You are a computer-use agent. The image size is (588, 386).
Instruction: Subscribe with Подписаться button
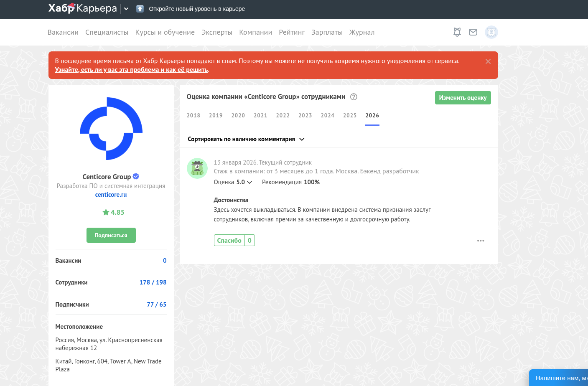111,235
